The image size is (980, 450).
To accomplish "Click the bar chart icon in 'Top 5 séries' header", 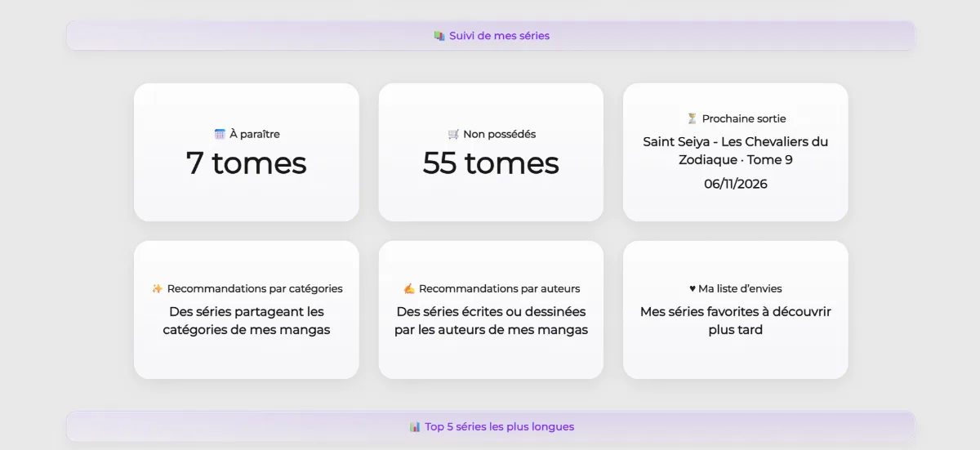I will [x=415, y=426].
